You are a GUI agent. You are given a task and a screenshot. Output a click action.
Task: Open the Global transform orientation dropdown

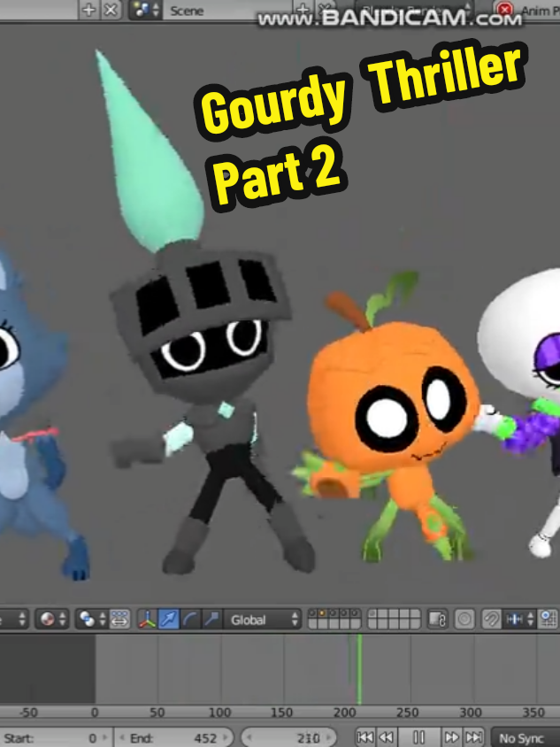[x=263, y=620]
